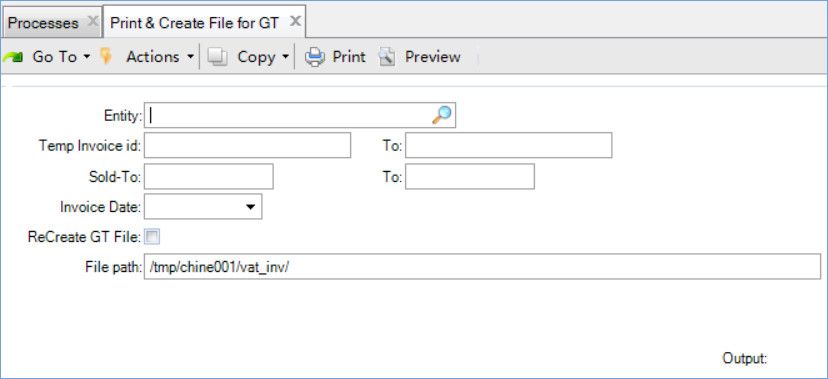828x379 pixels.
Task: Click the Print button label
Action: pos(349,57)
